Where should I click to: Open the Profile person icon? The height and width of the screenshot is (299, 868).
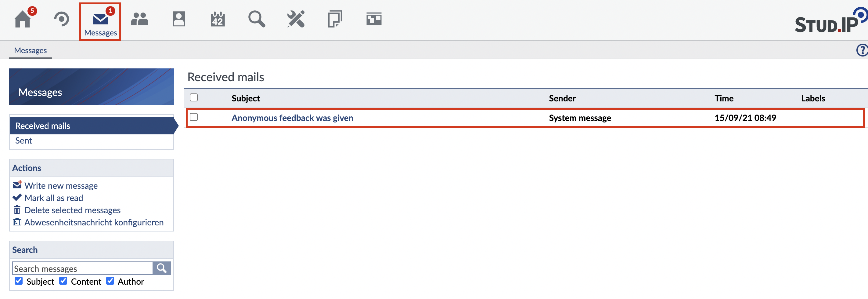pyautogui.click(x=178, y=19)
